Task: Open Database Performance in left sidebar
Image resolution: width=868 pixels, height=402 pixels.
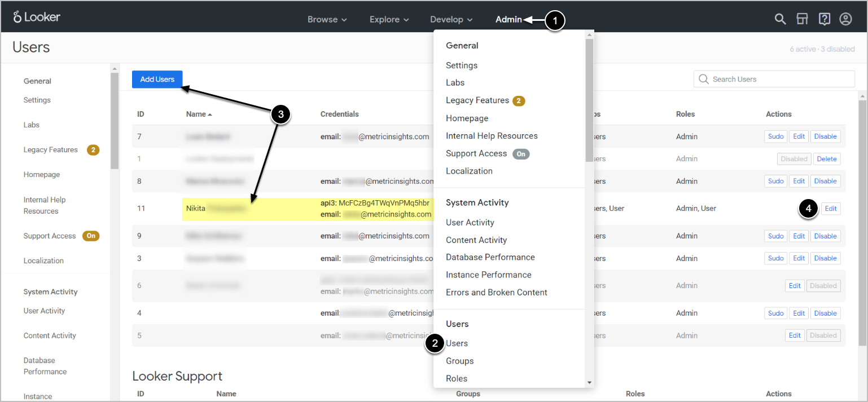Action: [45, 366]
